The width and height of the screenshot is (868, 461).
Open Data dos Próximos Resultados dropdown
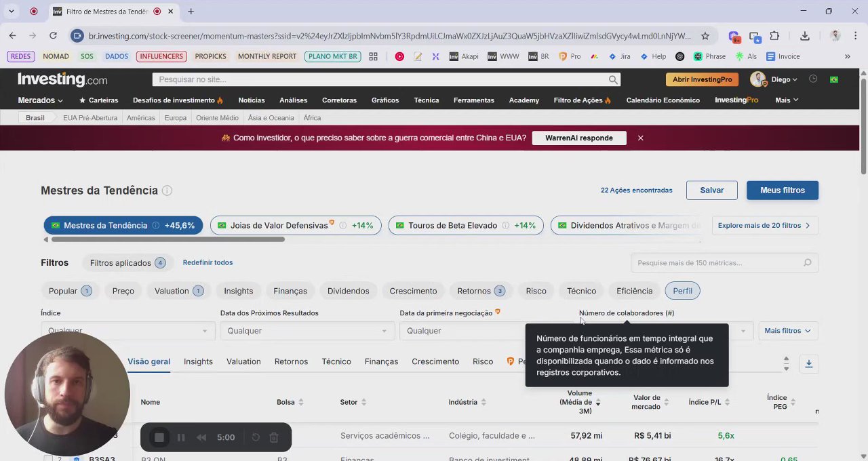pos(306,331)
